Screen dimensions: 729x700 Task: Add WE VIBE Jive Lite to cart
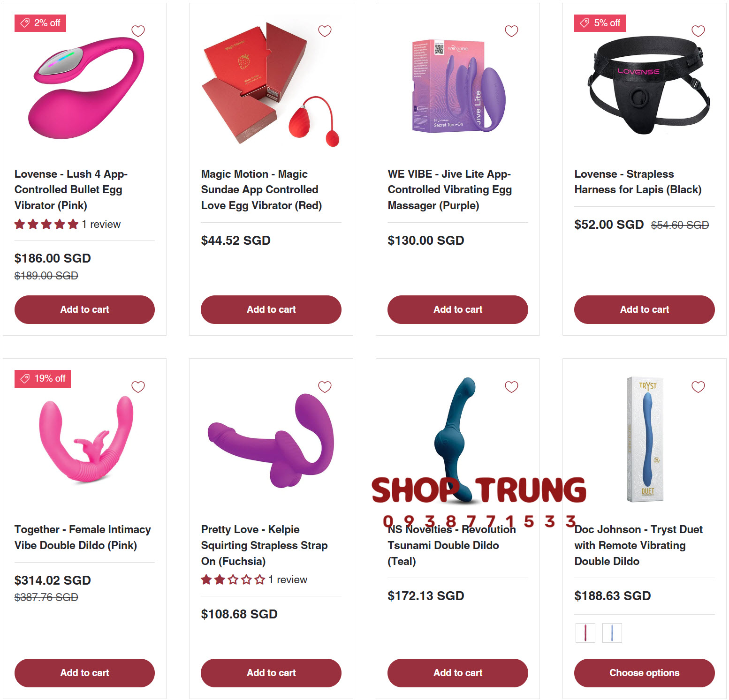click(458, 309)
